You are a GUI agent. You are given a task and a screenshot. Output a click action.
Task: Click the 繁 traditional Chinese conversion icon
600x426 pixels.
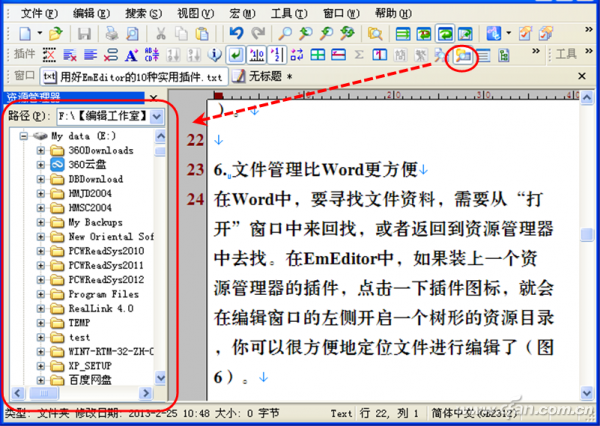coord(421,55)
